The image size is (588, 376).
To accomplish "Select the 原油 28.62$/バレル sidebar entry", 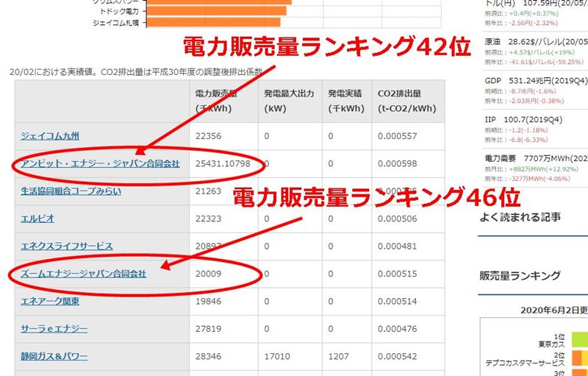I will click(537, 41).
